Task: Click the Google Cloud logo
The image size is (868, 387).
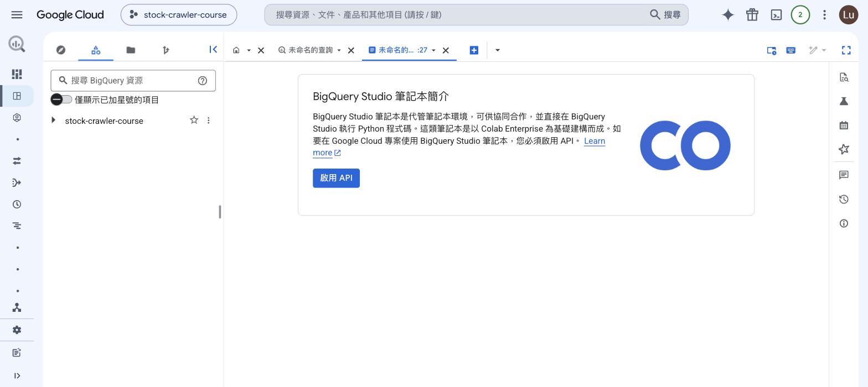Action: pyautogui.click(x=70, y=15)
